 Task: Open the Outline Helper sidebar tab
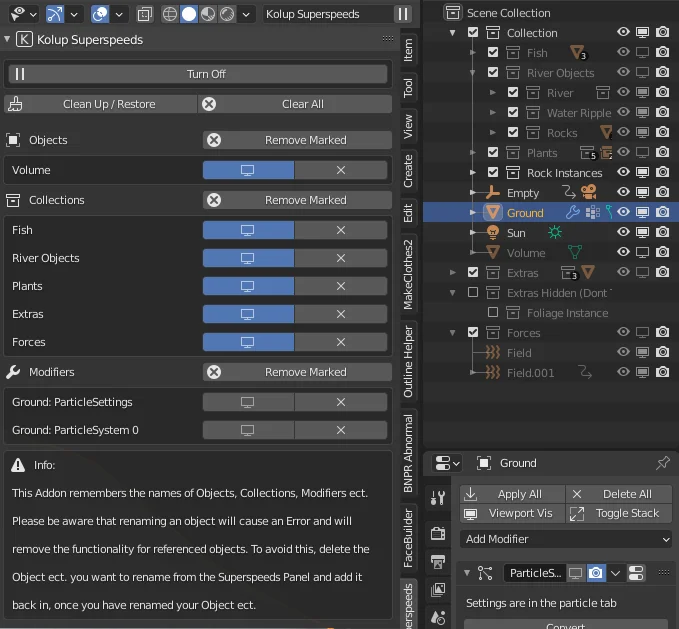tap(408, 361)
